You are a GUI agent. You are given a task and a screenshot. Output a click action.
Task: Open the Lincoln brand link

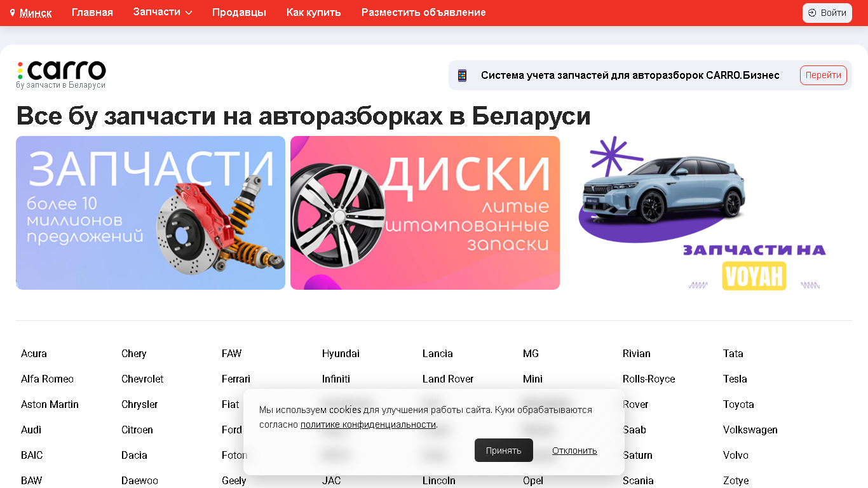(x=439, y=480)
